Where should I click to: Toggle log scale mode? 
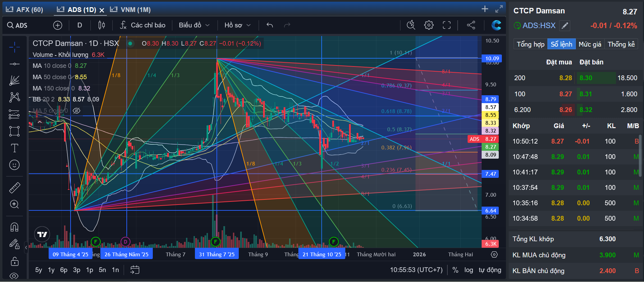pyautogui.click(x=469, y=270)
